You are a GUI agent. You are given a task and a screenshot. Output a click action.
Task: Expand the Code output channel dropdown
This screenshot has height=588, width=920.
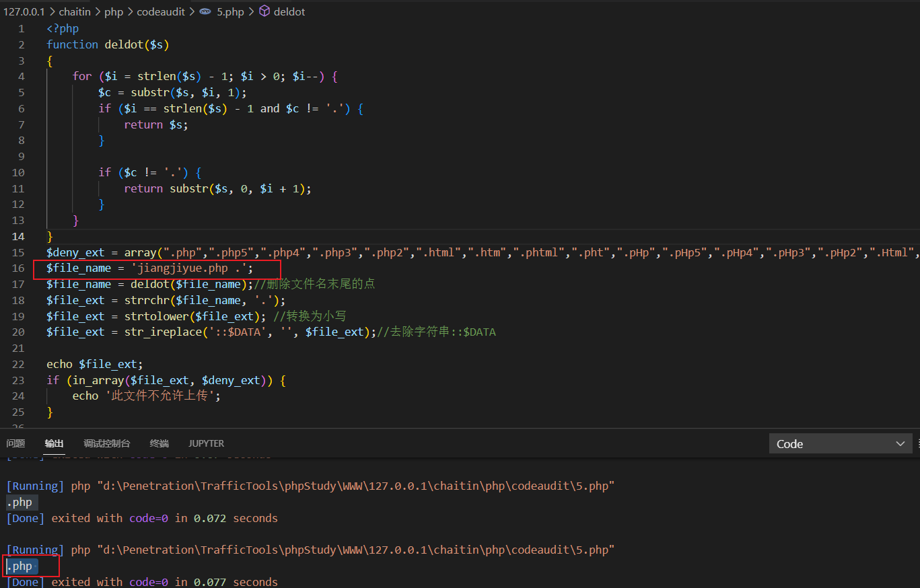(x=841, y=444)
